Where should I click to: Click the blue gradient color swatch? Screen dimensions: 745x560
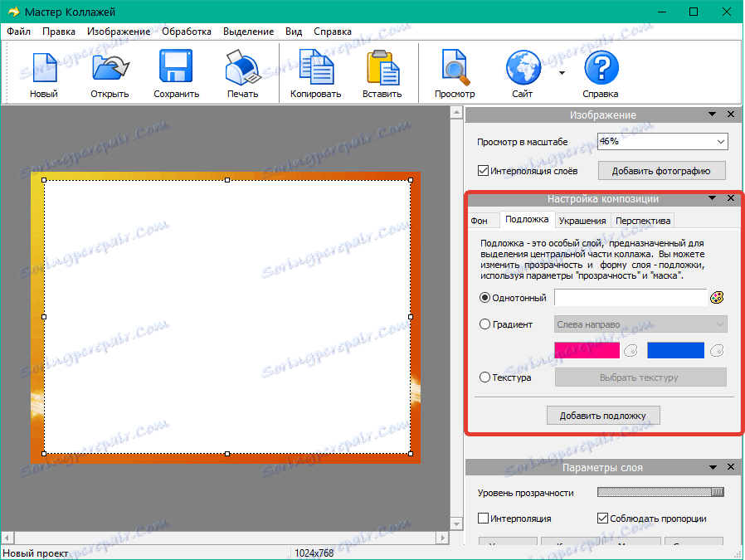675,351
